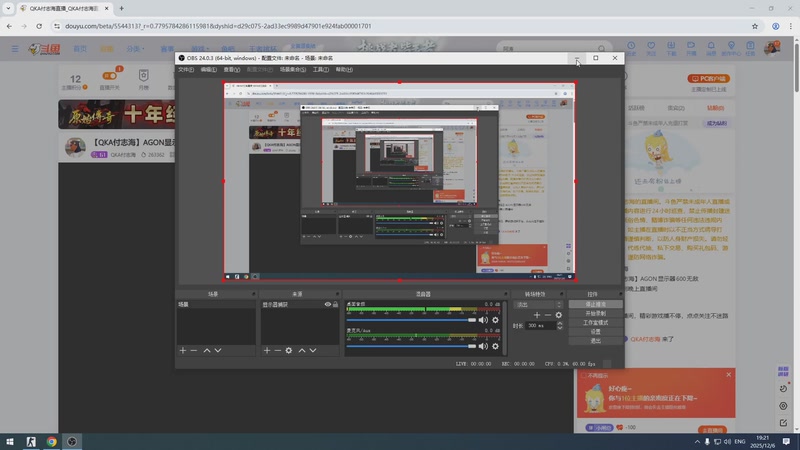
Task: Open OBS 编辑(E) menu
Action: click(208, 69)
